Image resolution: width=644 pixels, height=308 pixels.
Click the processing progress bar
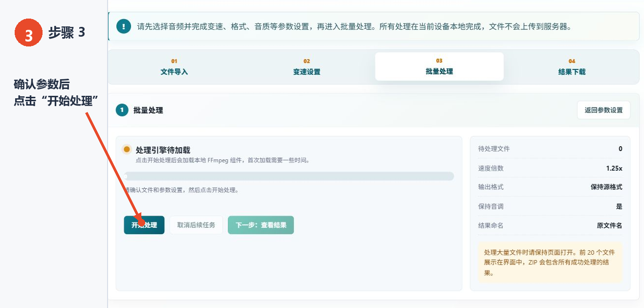[289, 176]
